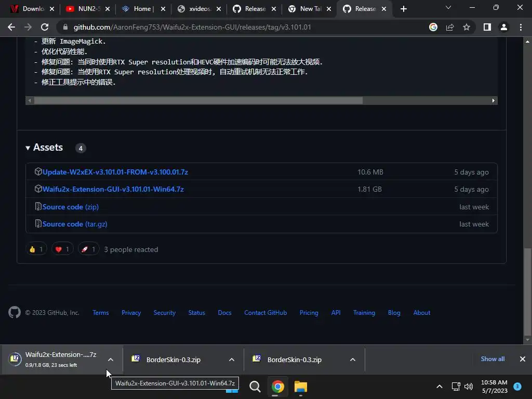The width and height of the screenshot is (532, 399).
Task: Click file icon beside Source code (tar.gz)
Action: click(x=38, y=223)
